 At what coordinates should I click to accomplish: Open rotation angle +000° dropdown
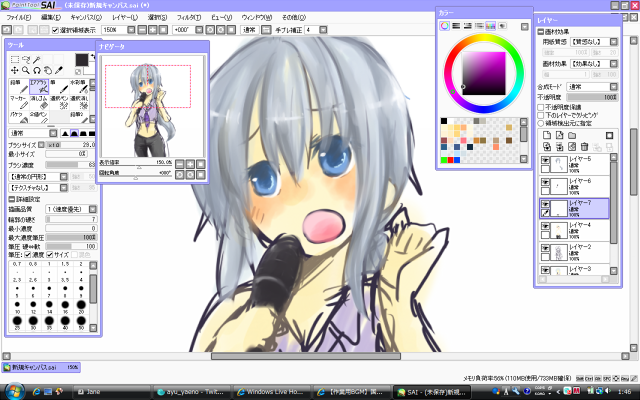[x=199, y=30]
